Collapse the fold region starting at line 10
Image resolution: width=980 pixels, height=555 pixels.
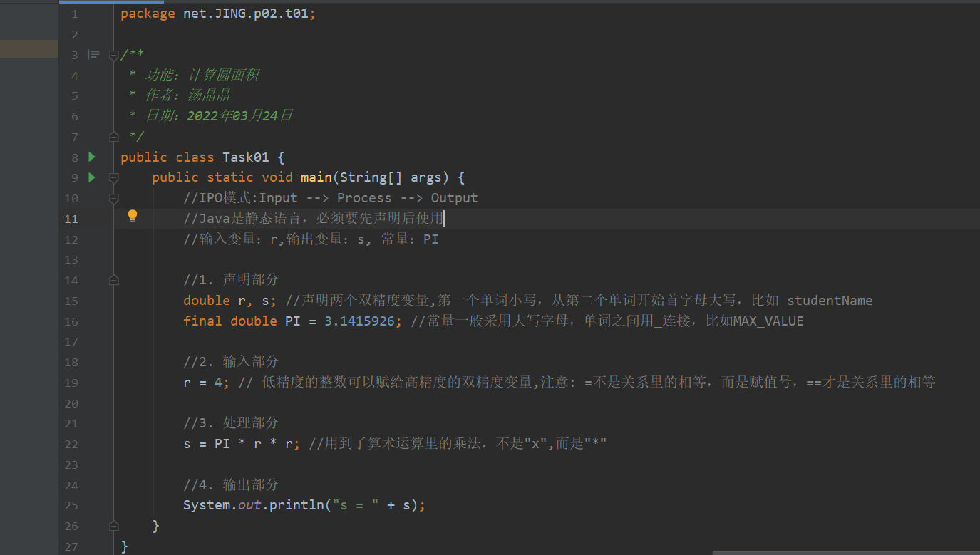click(113, 199)
